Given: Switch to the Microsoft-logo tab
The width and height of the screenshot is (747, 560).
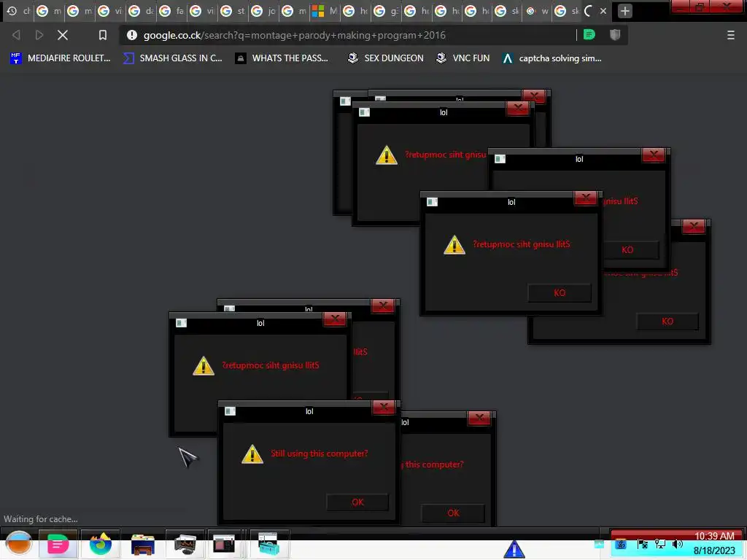Looking at the screenshot, I should [x=324, y=10].
